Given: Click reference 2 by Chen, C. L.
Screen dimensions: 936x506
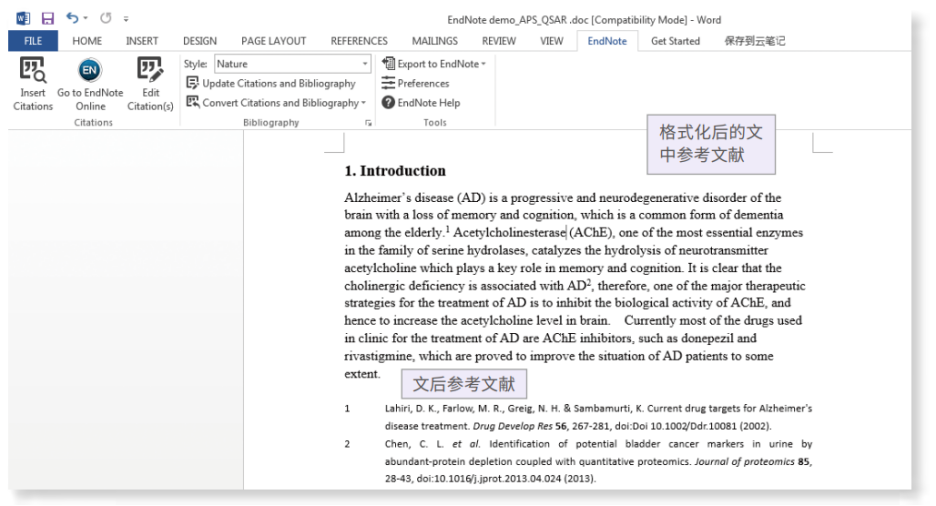Looking at the screenshot, I should point(578,461).
